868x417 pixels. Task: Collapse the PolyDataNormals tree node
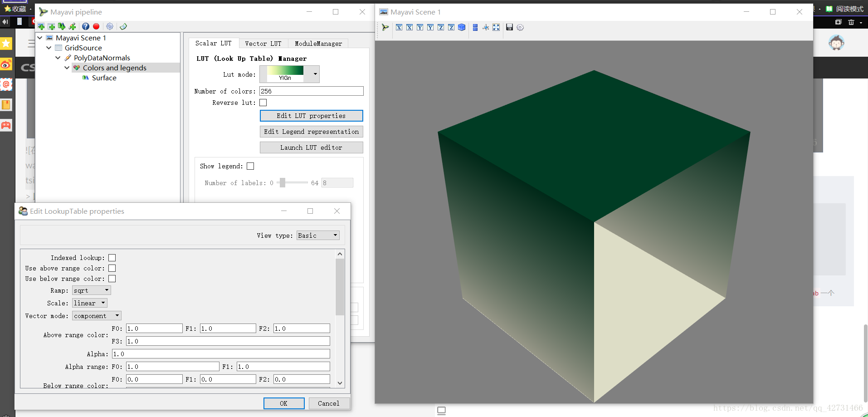58,58
